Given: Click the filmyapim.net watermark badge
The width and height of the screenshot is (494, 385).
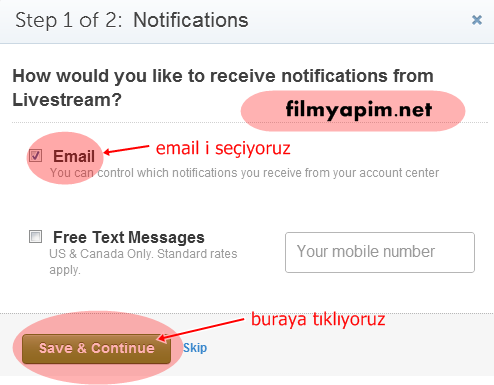Looking at the screenshot, I should tap(353, 110).
